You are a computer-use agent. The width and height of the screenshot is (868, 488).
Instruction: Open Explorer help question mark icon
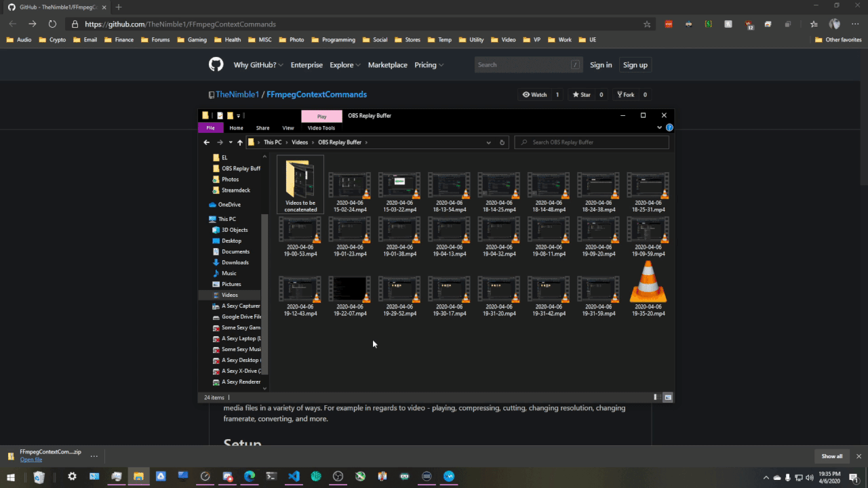tap(669, 127)
